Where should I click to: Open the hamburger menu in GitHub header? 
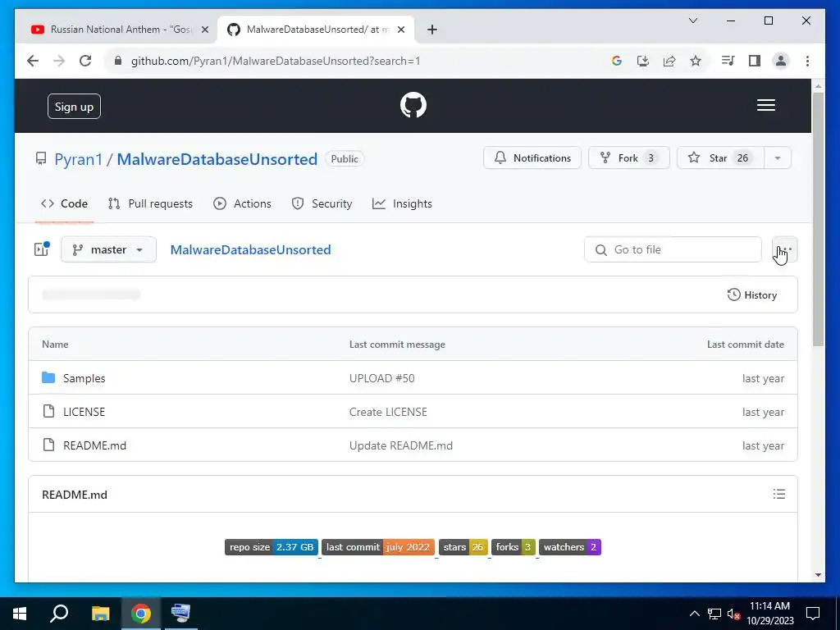(x=765, y=105)
